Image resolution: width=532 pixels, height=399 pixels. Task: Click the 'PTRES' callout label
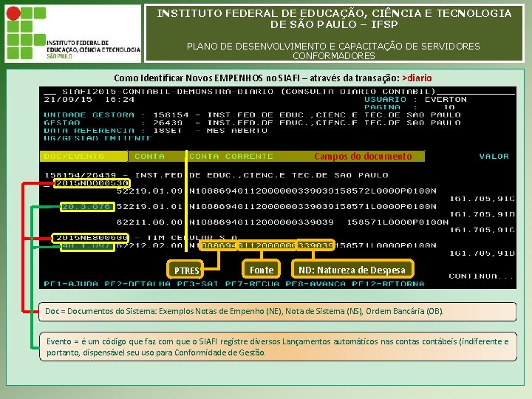pyautogui.click(x=185, y=270)
